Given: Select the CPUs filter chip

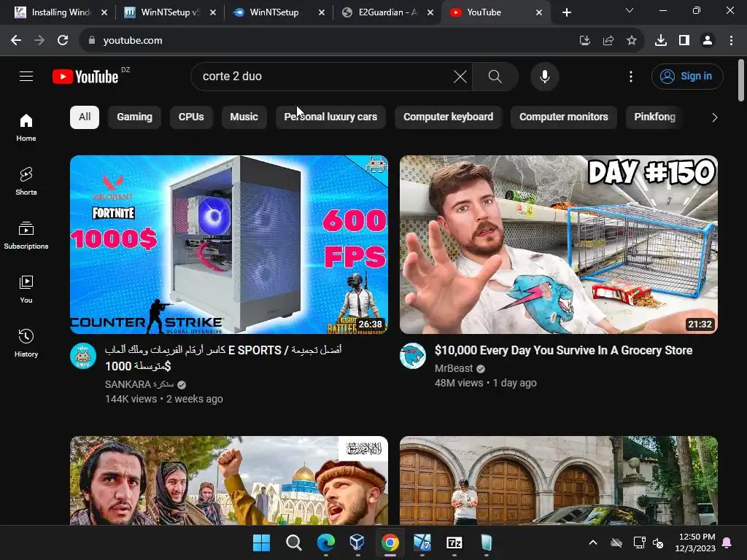Looking at the screenshot, I should [191, 117].
